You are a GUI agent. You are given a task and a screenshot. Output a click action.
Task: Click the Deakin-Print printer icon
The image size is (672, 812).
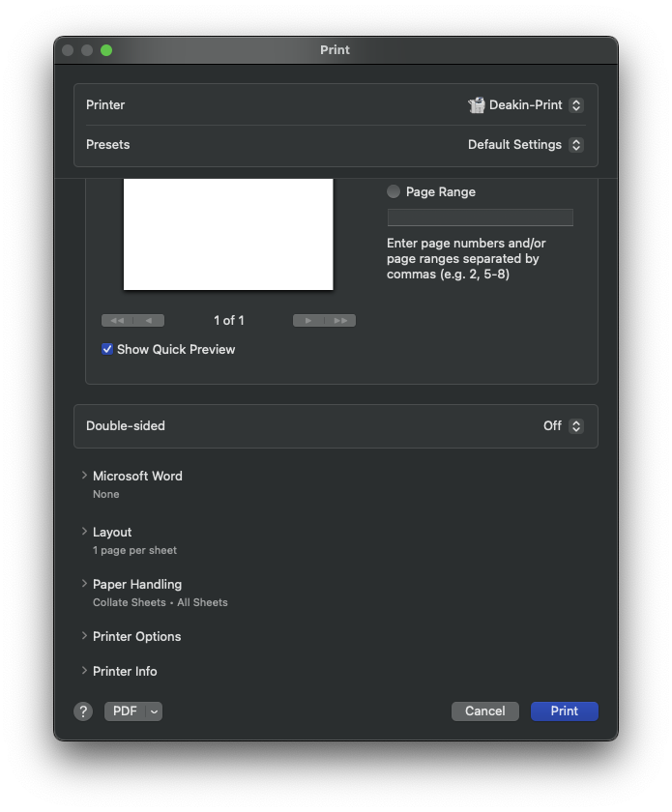pos(477,105)
